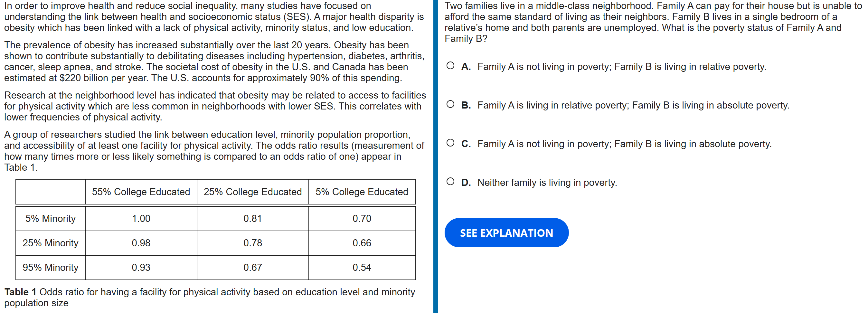Pick radio button for answer D

[450, 182]
